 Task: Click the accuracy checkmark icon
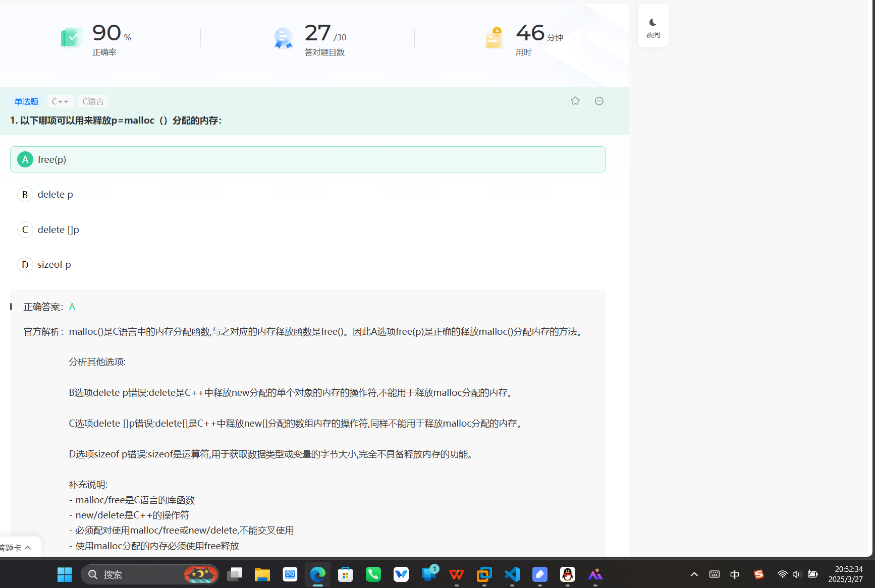tap(71, 37)
